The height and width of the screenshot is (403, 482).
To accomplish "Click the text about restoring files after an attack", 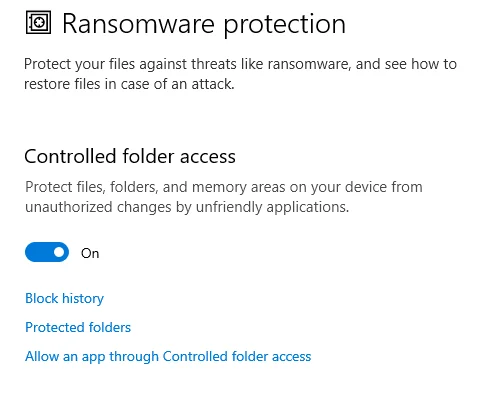I will (x=129, y=84).
